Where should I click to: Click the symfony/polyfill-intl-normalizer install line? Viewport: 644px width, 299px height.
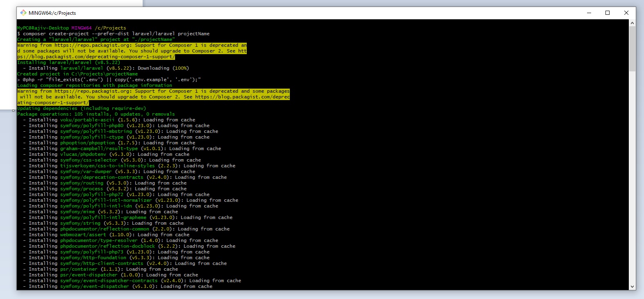pyautogui.click(x=131, y=200)
